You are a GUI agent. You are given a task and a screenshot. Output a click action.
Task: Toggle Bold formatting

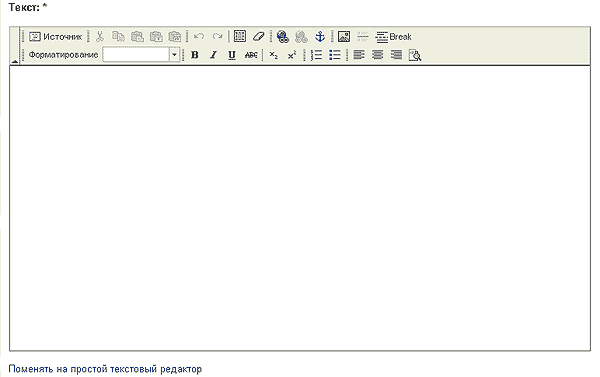pos(195,55)
